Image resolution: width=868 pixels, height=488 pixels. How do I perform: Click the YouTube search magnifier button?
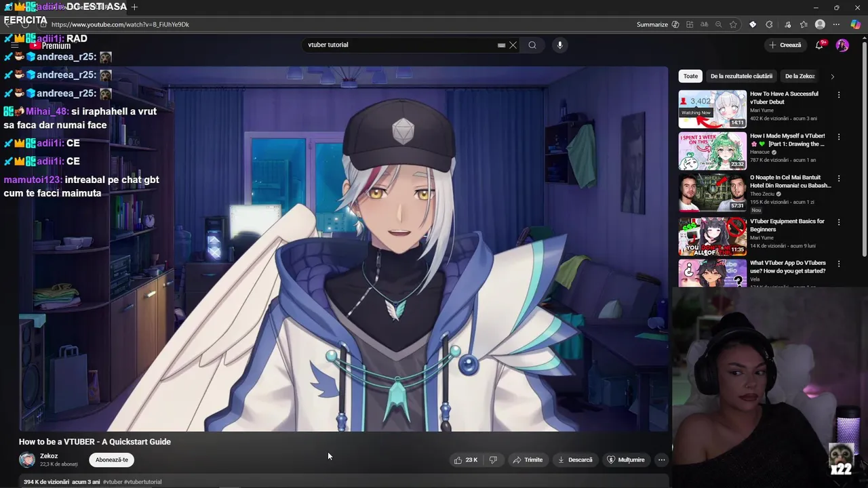pyautogui.click(x=532, y=45)
